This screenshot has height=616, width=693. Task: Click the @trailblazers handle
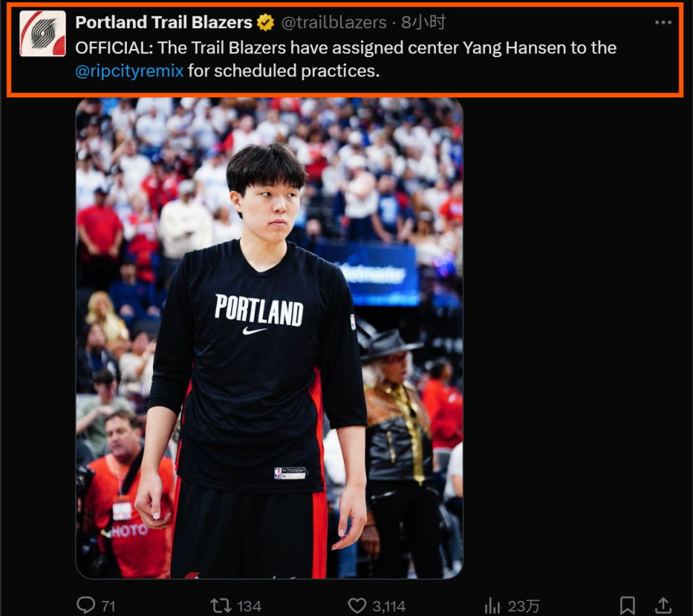click(x=334, y=23)
